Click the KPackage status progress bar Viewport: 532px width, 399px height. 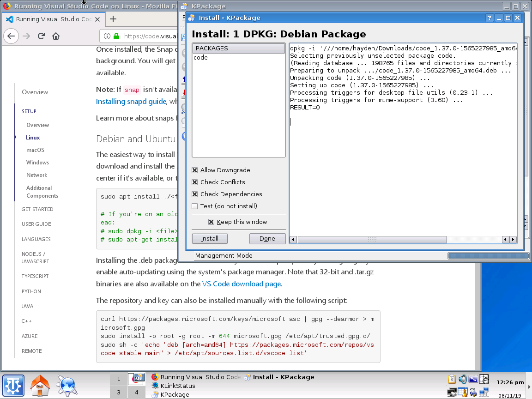pyautogui.click(x=488, y=256)
